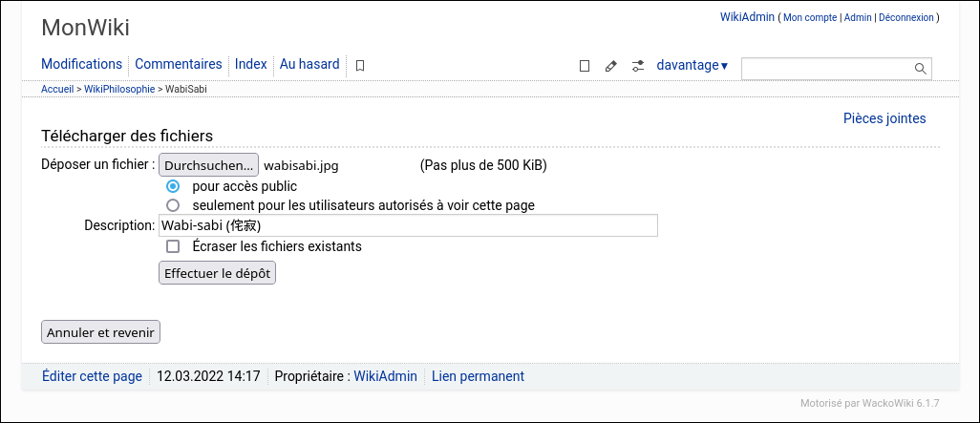The height and width of the screenshot is (423, 980).
Task: Click the bookmark icon next to Au hasard
Action: pos(360,66)
